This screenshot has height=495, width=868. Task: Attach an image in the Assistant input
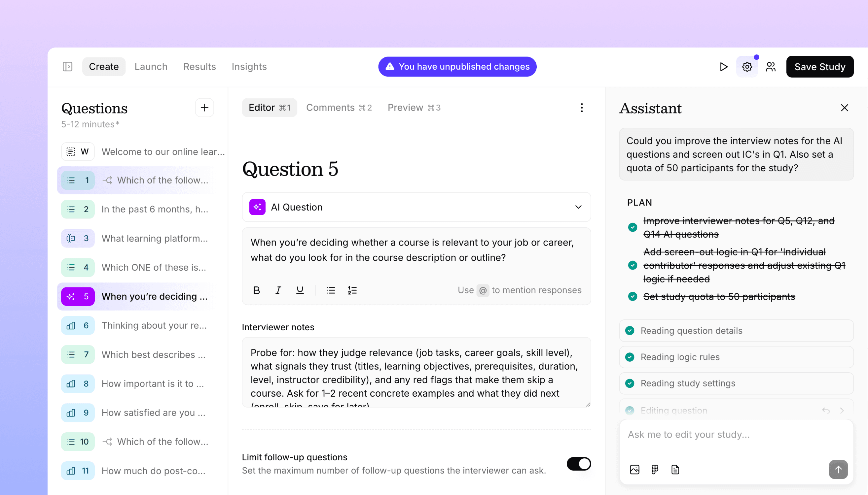(x=634, y=470)
